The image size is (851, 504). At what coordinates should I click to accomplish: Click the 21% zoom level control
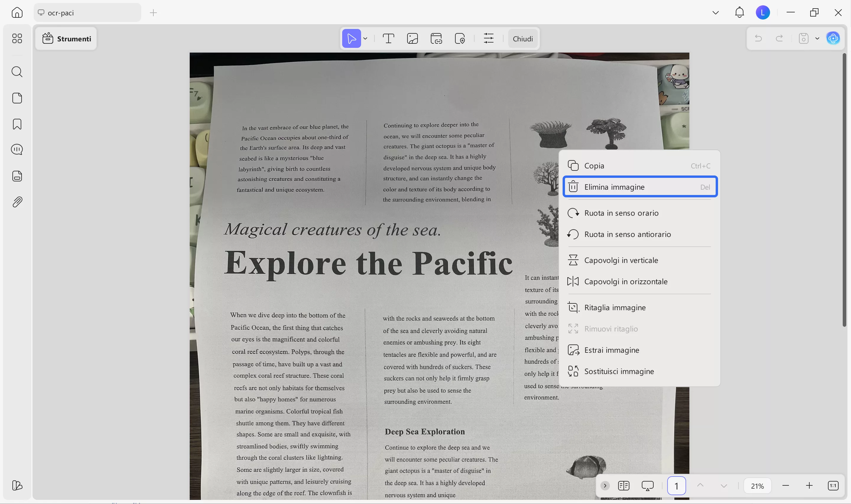(757, 486)
